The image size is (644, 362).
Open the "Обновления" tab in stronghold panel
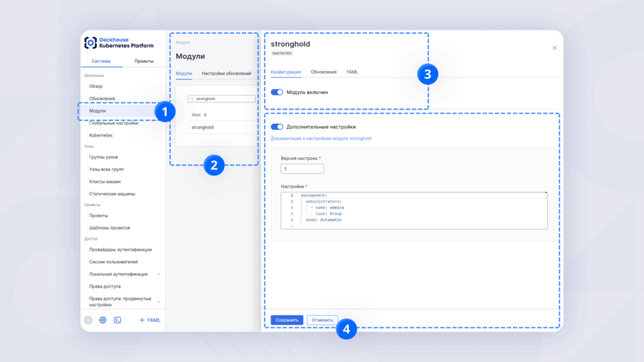click(x=323, y=72)
